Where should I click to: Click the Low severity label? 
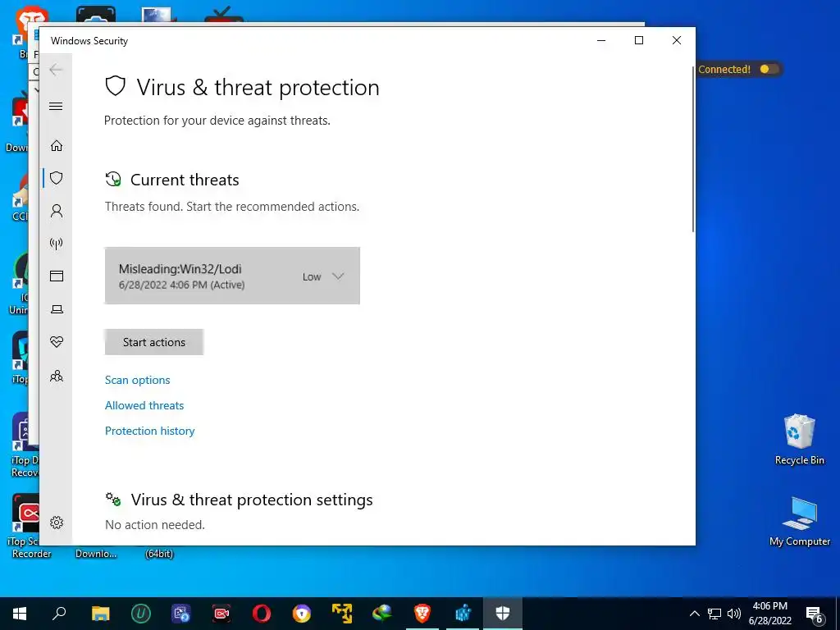click(x=312, y=277)
